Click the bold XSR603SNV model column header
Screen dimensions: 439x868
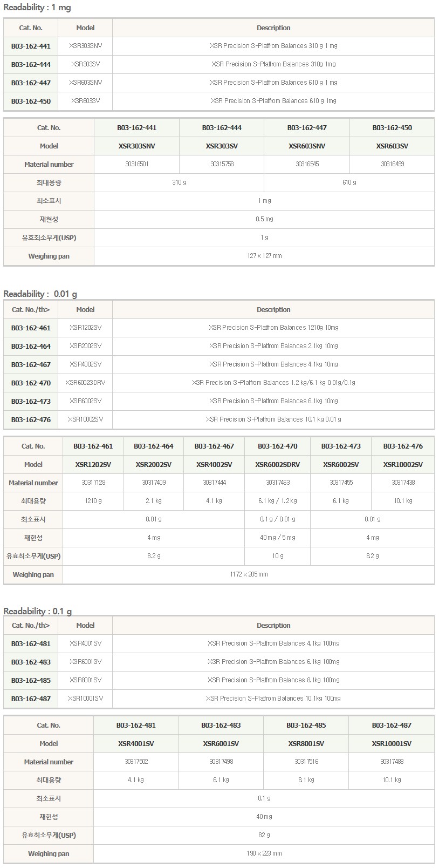pyautogui.click(x=307, y=146)
